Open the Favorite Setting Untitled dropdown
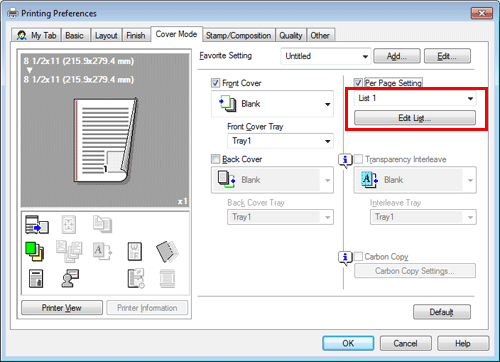The width and height of the screenshot is (500, 362). pos(326,56)
